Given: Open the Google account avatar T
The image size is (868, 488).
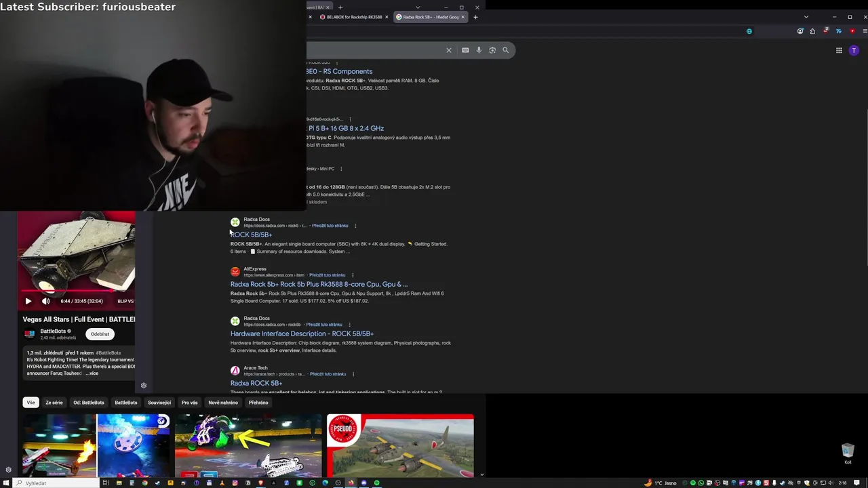Looking at the screenshot, I should pyautogui.click(x=854, y=50).
